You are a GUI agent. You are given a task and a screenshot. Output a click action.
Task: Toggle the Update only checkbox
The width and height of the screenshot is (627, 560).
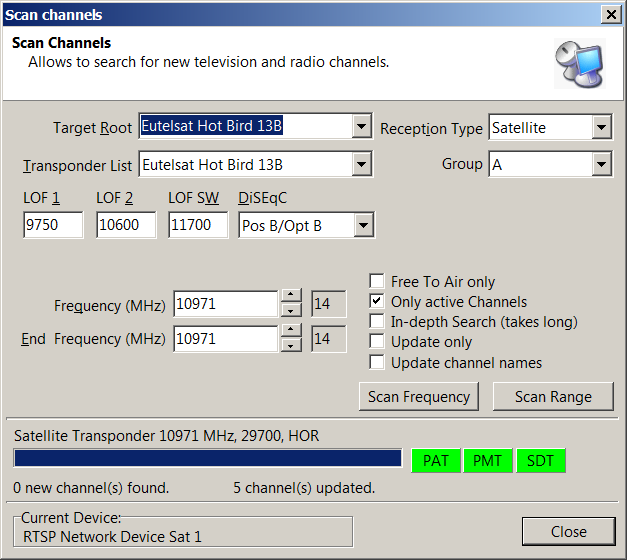(x=377, y=342)
